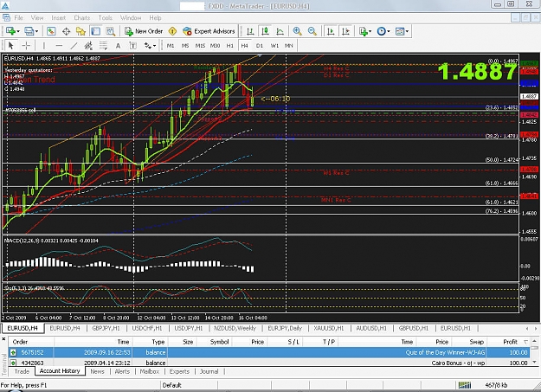
Task: Set timeframe to H1
Action: coord(230,46)
